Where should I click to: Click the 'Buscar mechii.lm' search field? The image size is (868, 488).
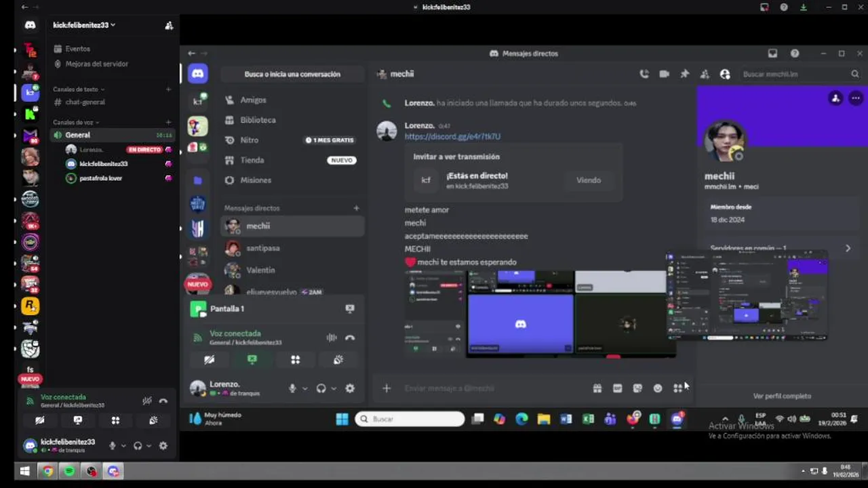click(x=800, y=74)
